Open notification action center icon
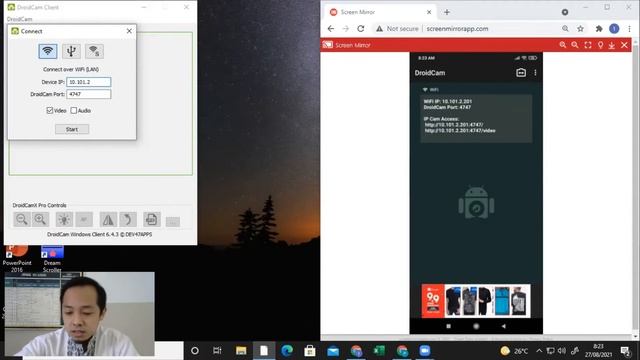Viewport: 640px width, 360px height. (625, 351)
